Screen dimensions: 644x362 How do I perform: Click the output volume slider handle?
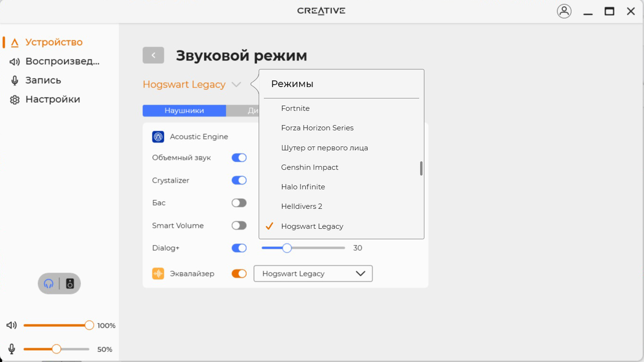pos(89,325)
